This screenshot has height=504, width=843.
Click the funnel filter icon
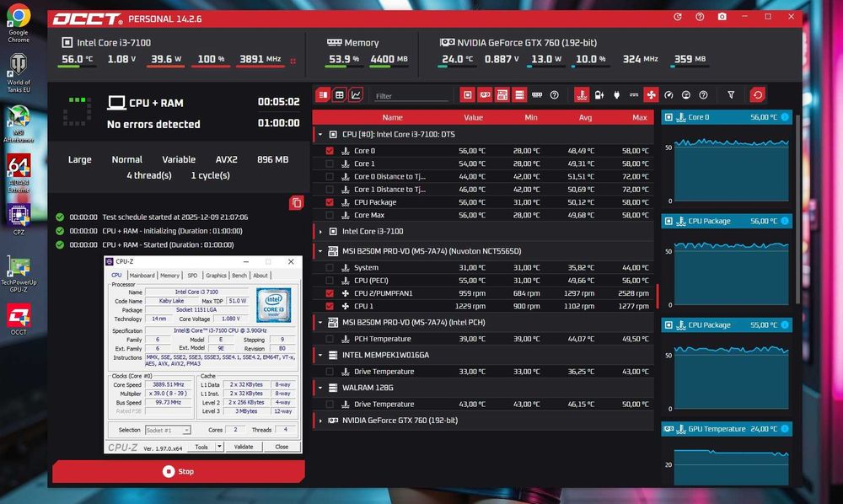731,95
